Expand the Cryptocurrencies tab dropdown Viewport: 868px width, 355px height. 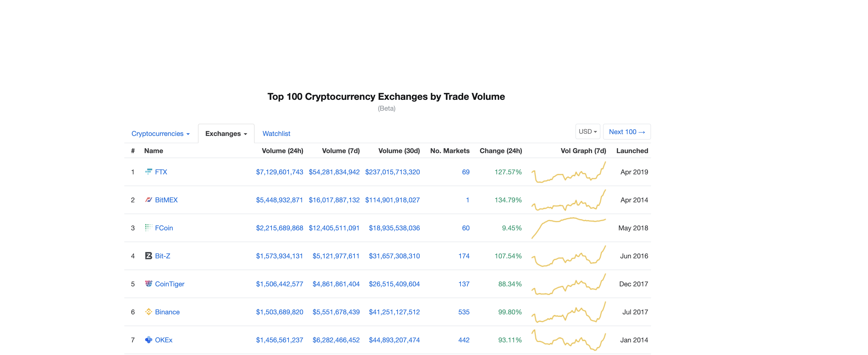coord(160,134)
